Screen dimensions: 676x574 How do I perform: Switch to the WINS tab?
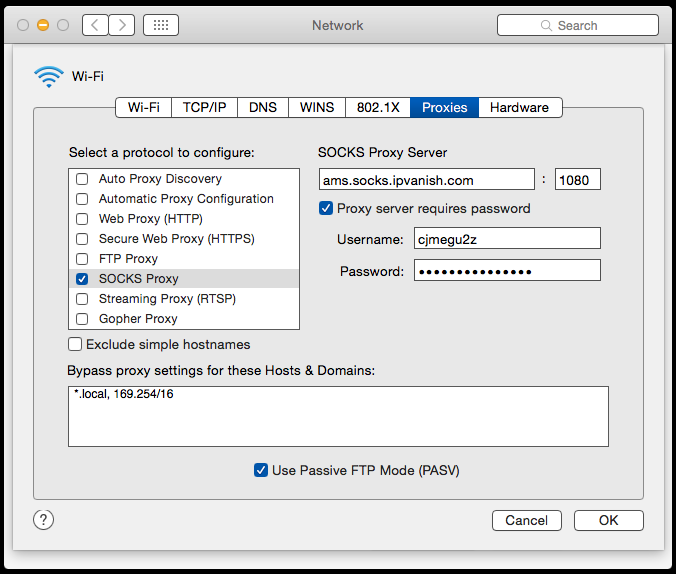coord(317,107)
